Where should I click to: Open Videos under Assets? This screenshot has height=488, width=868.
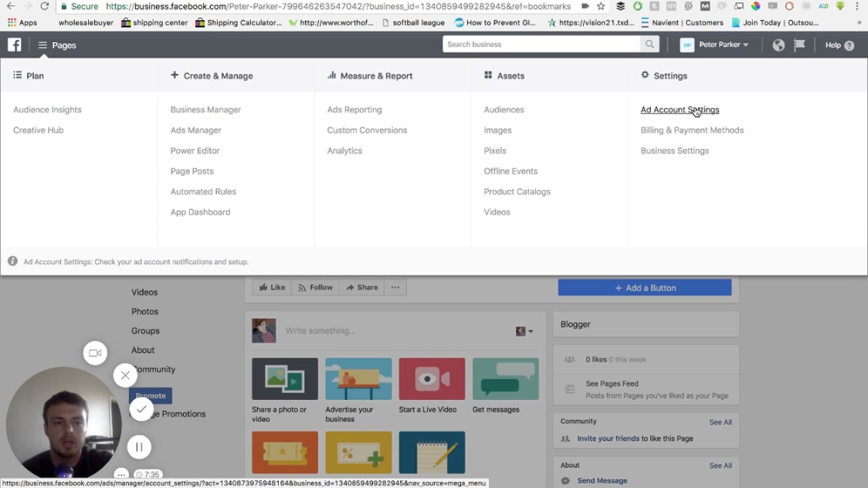(x=497, y=212)
